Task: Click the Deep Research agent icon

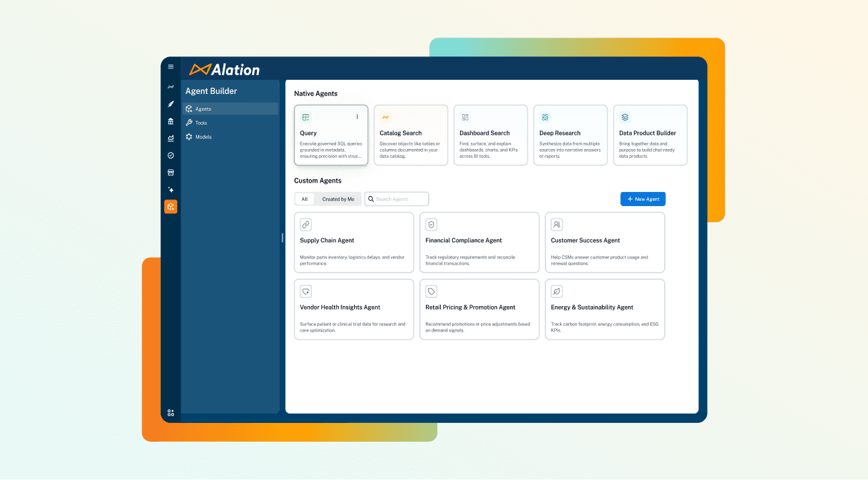Action: coord(543,115)
